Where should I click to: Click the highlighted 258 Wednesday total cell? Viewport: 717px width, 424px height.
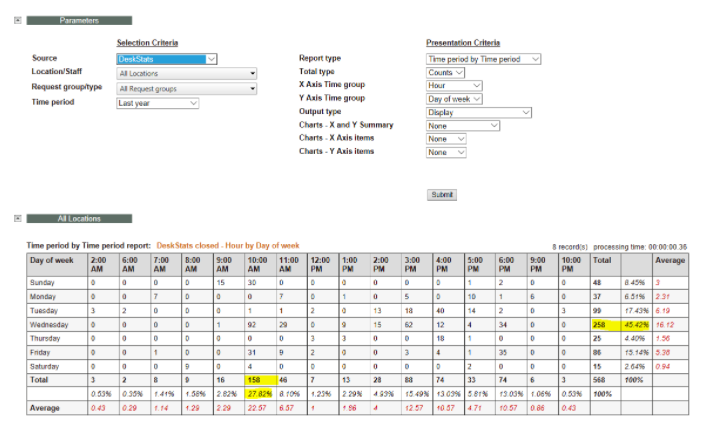[604, 325]
